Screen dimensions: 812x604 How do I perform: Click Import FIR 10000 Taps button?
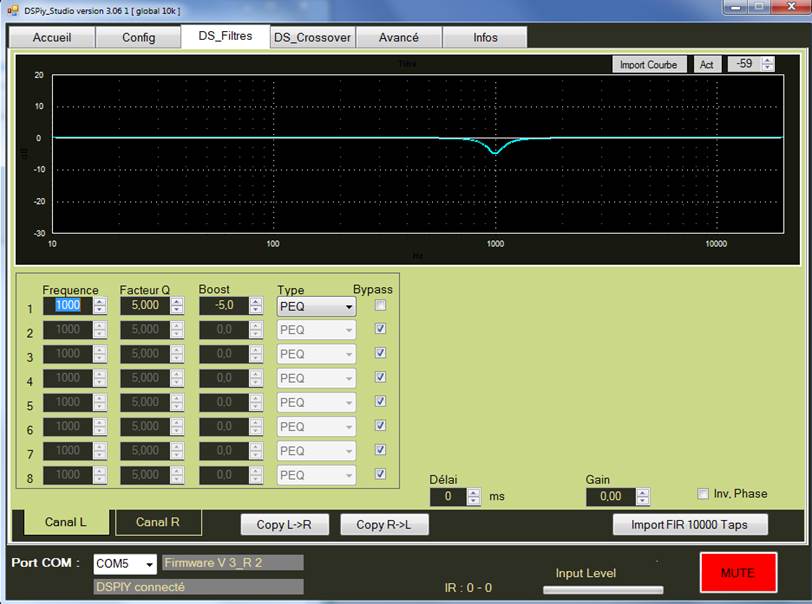point(690,525)
